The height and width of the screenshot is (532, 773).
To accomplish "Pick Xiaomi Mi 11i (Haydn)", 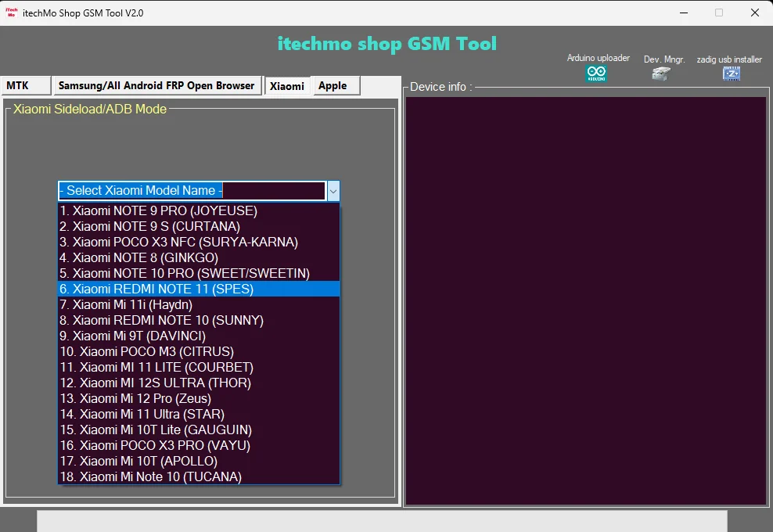I will pos(199,304).
